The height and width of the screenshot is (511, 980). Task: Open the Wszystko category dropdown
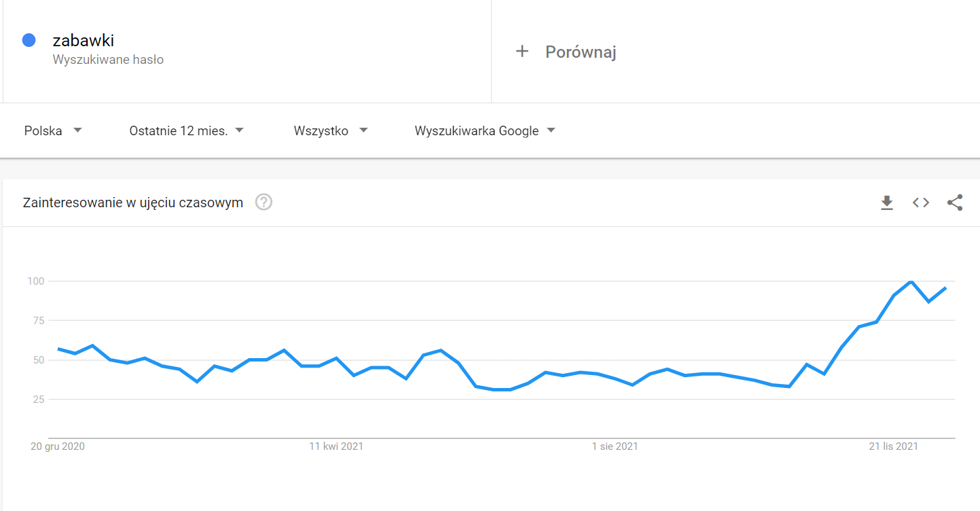click(x=331, y=130)
